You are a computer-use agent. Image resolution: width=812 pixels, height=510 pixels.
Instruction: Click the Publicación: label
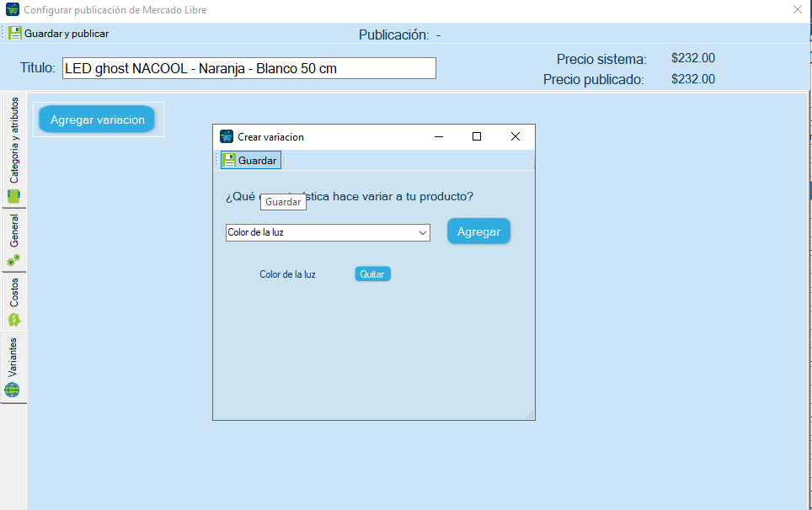[394, 35]
